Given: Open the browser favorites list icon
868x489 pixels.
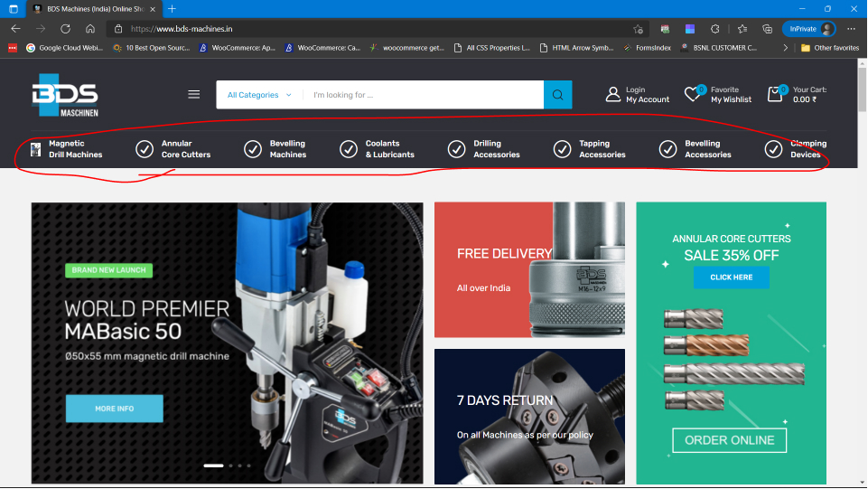Looking at the screenshot, I should [x=742, y=29].
